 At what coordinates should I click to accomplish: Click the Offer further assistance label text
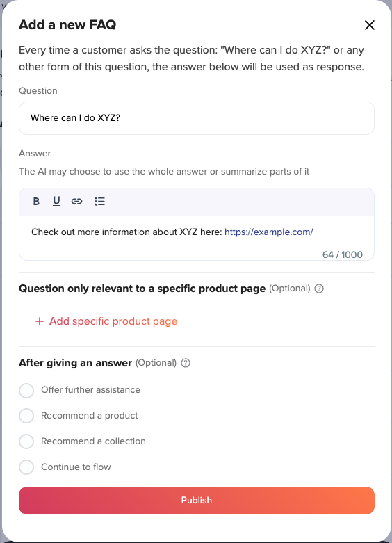pyautogui.click(x=91, y=390)
